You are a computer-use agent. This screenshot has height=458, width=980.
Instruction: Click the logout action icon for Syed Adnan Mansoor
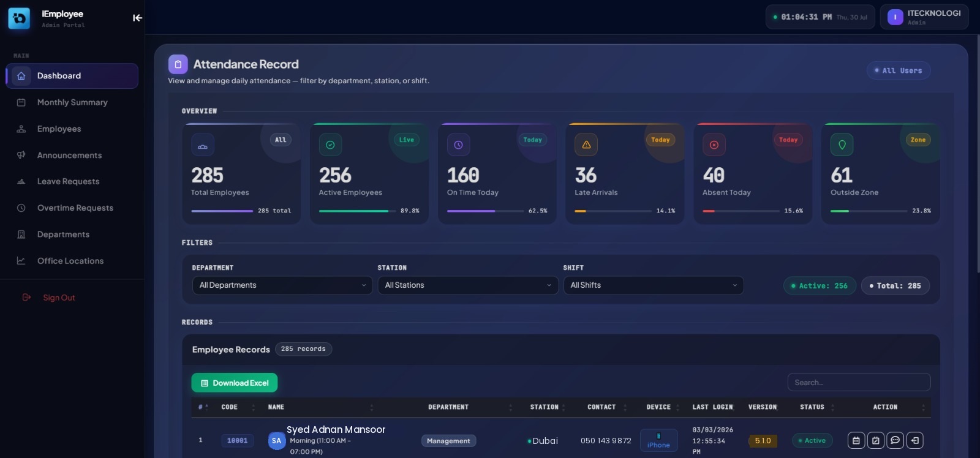[x=915, y=440]
